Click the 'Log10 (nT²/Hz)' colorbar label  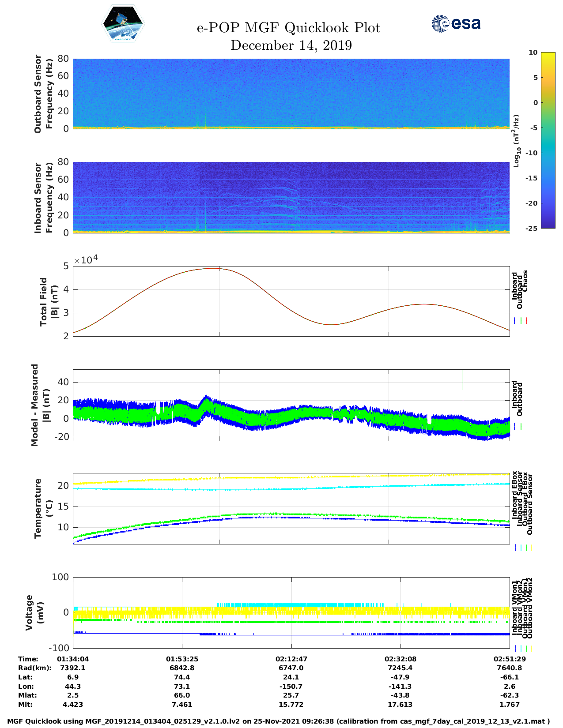[x=516, y=141]
